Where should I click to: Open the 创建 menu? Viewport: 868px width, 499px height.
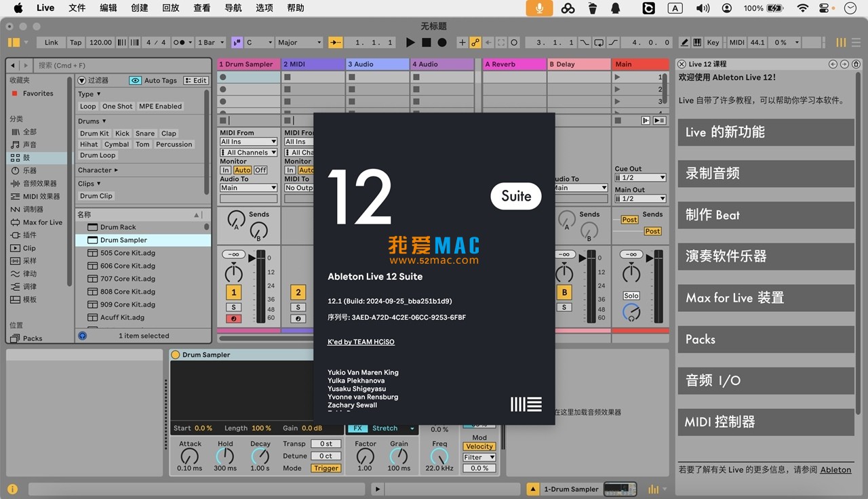pyautogui.click(x=140, y=8)
